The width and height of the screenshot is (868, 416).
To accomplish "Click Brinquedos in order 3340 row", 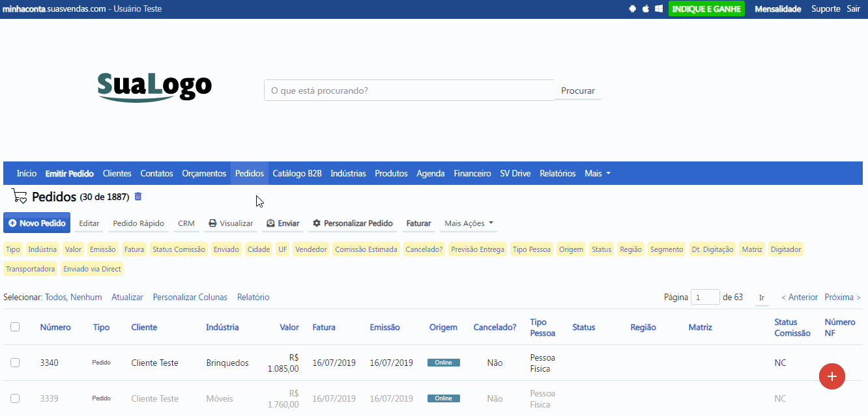I will [227, 363].
